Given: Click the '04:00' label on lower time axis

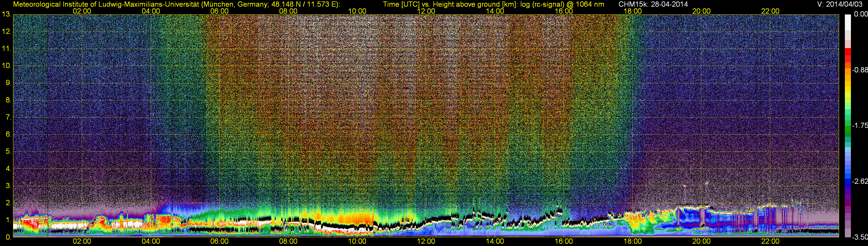Looking at the screenshot, I should point(151,241).
